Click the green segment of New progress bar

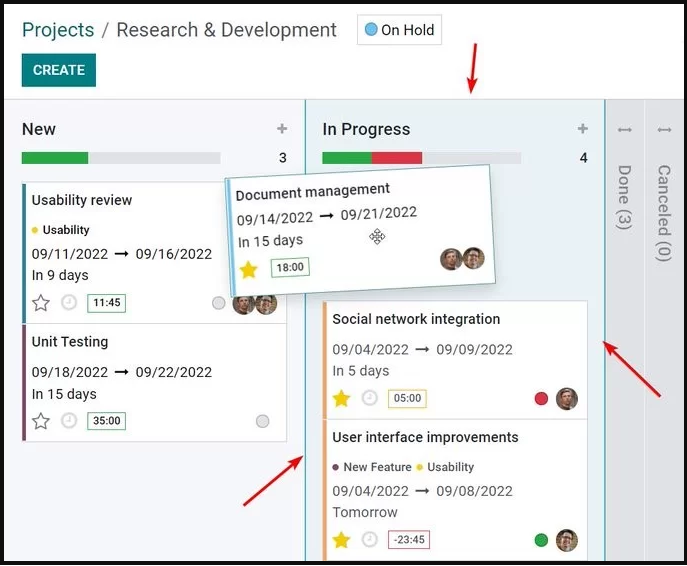[x=55, y=158]
